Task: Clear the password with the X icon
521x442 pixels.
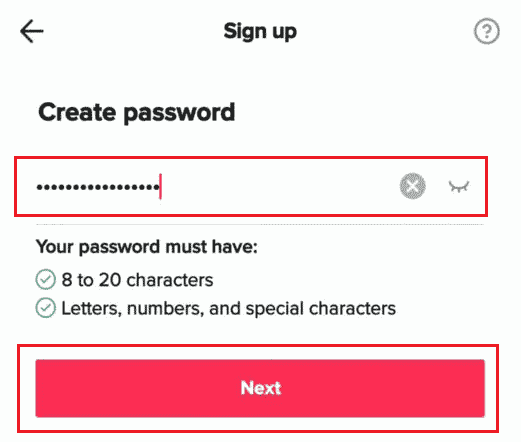Action: click(x=413, y=186)
